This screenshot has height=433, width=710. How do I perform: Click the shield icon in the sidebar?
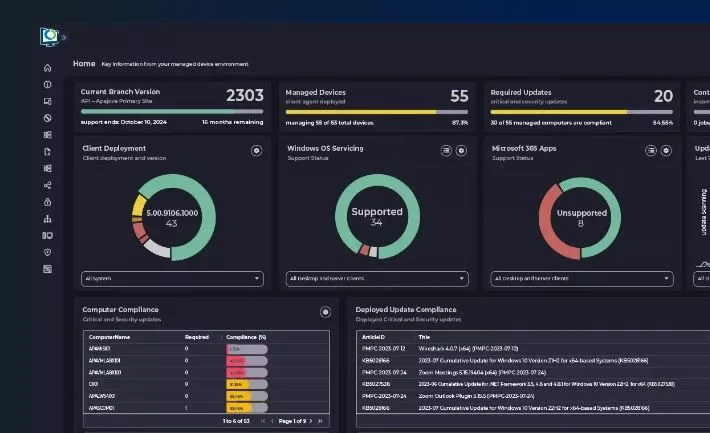(x=48, y=252)
